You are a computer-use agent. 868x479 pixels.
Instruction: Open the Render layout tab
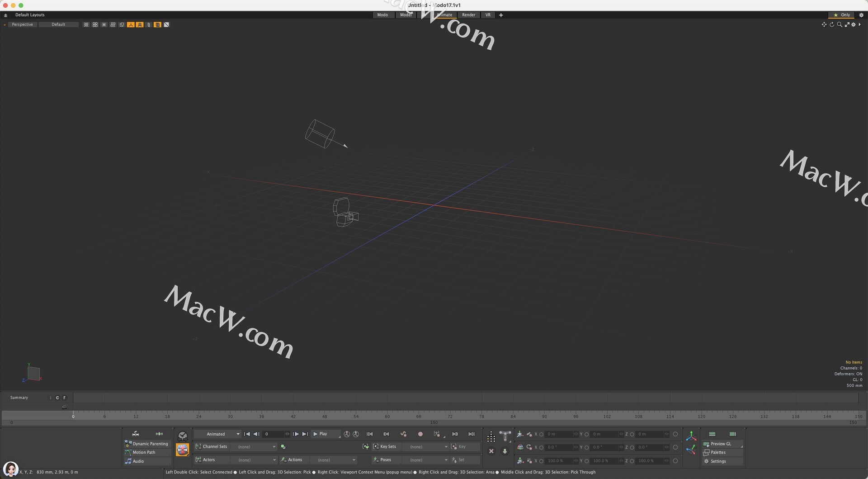pyautogui.click(x=468, y=15)
